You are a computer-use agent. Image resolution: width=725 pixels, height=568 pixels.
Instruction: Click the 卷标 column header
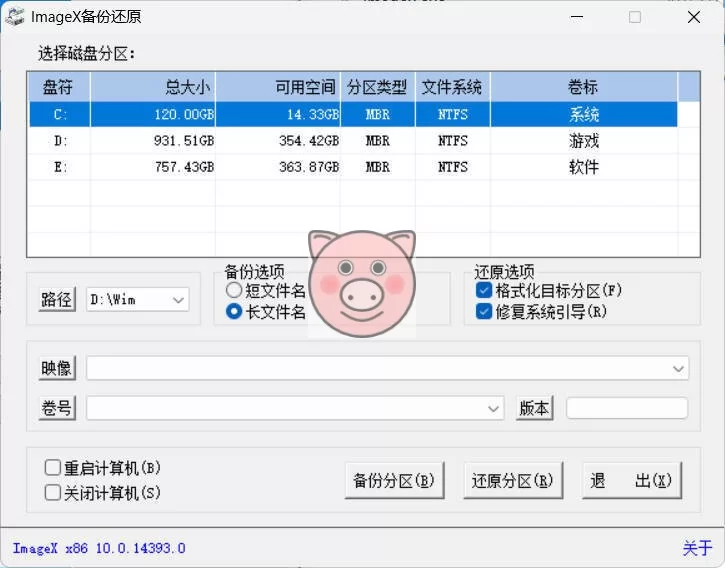pos(584,87)
